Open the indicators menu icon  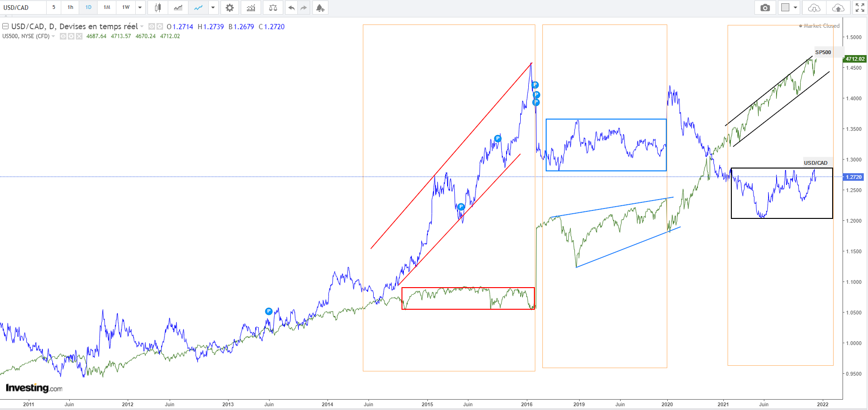click(251, 8)
